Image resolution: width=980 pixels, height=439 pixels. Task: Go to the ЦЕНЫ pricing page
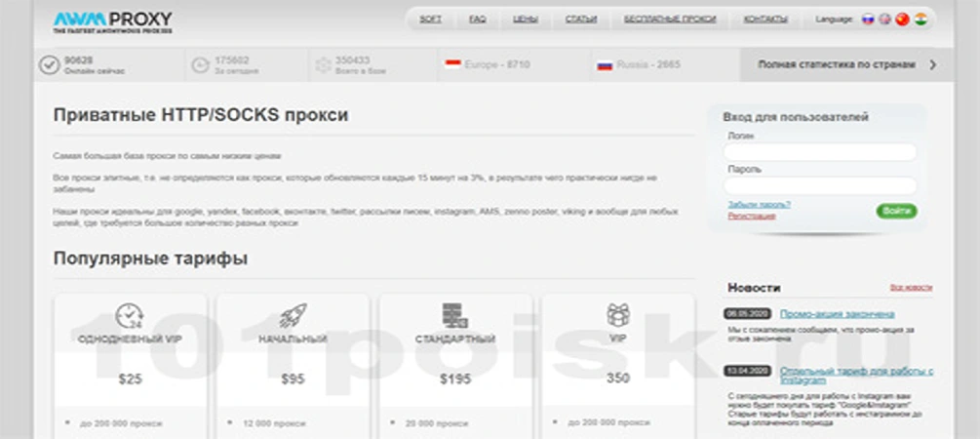526,20
